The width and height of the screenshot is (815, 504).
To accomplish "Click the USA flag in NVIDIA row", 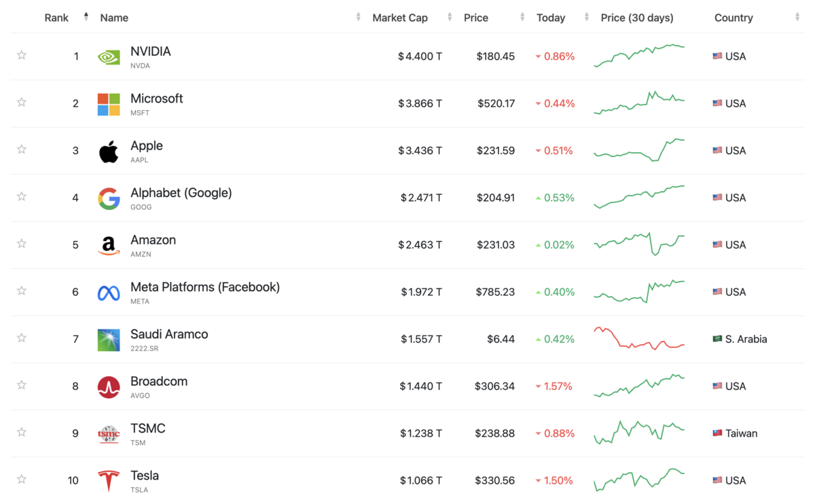I will tap(717, 56).
